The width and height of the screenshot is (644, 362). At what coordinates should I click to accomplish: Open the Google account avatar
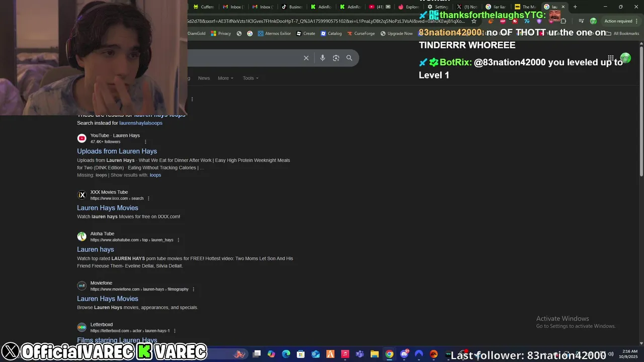(x=625, y=58)
